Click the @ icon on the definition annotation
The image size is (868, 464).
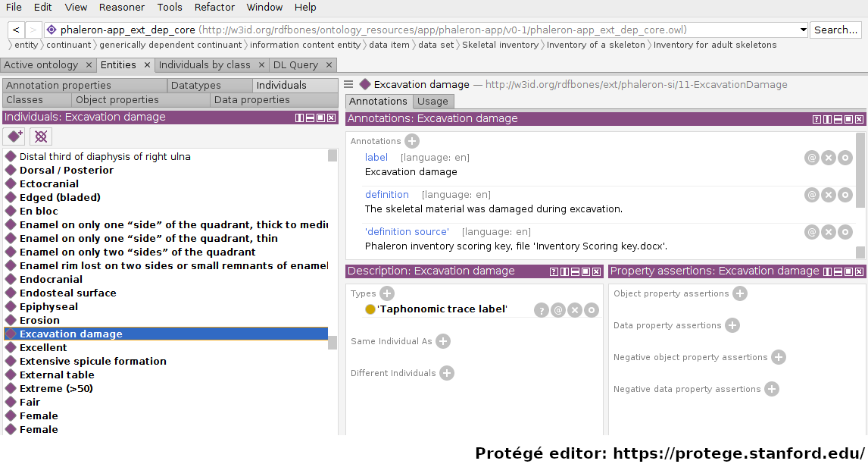pyautogui.click(x=811, y=195)
